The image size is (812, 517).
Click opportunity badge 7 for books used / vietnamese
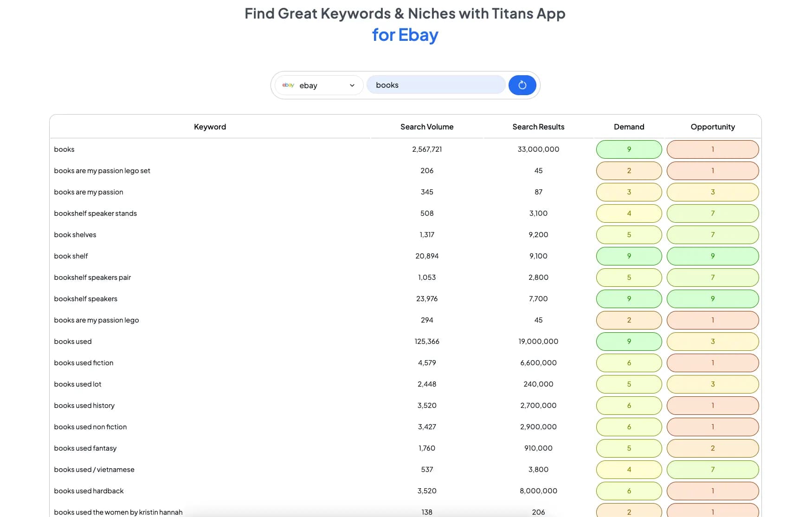point(713,470)
